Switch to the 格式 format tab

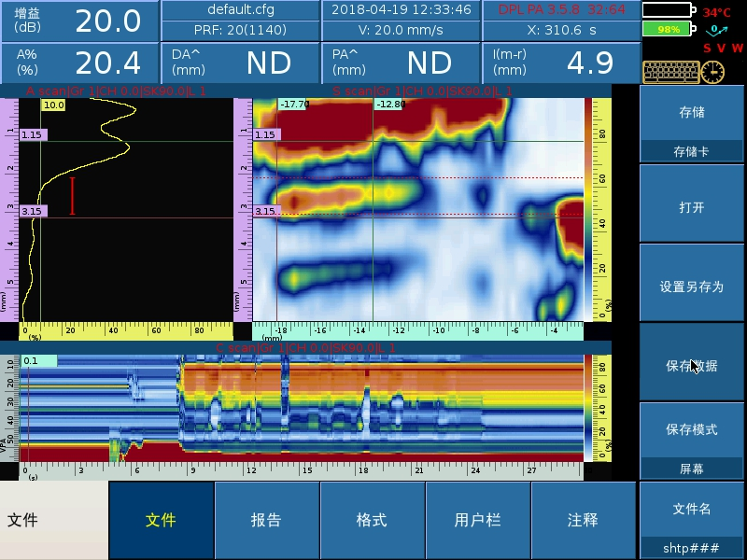pyautogui.click(x=372, y=520)
